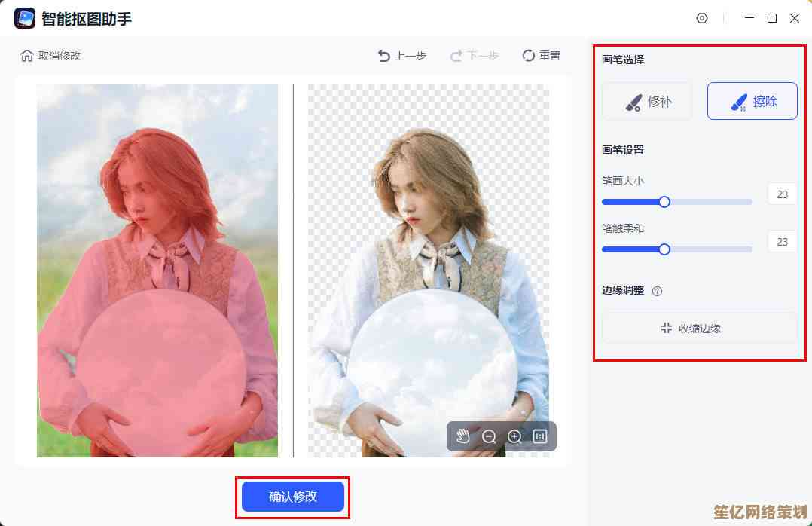Click the 收缩边缘 shrink edge button
This screenshot has width=812, height=526.
(x=699, y=328)
